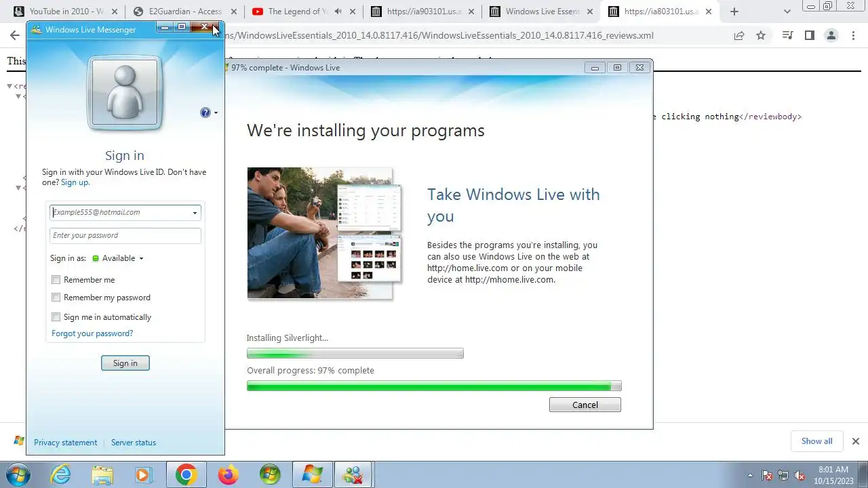Toggle Chrome side panel icon

tap(809, 35)
